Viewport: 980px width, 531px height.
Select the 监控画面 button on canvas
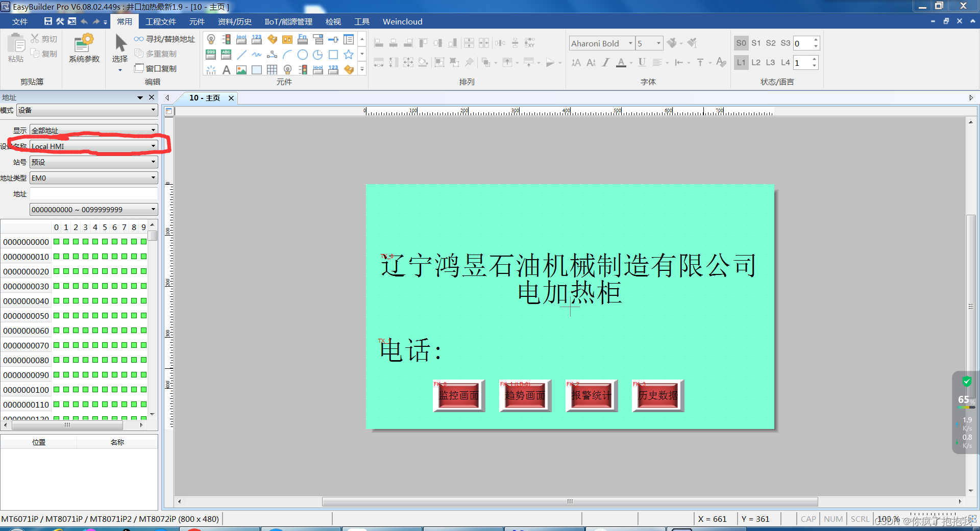459,395
